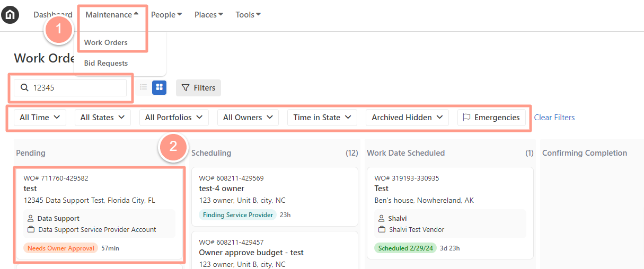Click the Shalvi Test Vendor briefcase icon

pos(382,229)
